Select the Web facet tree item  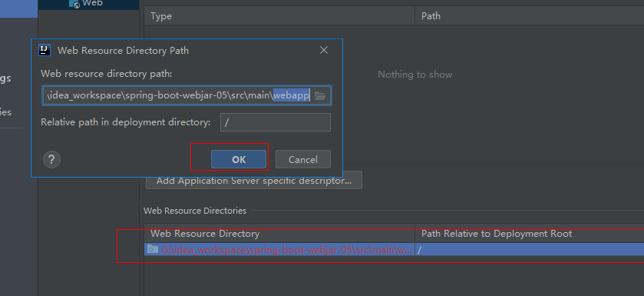(x=88, y=4)
